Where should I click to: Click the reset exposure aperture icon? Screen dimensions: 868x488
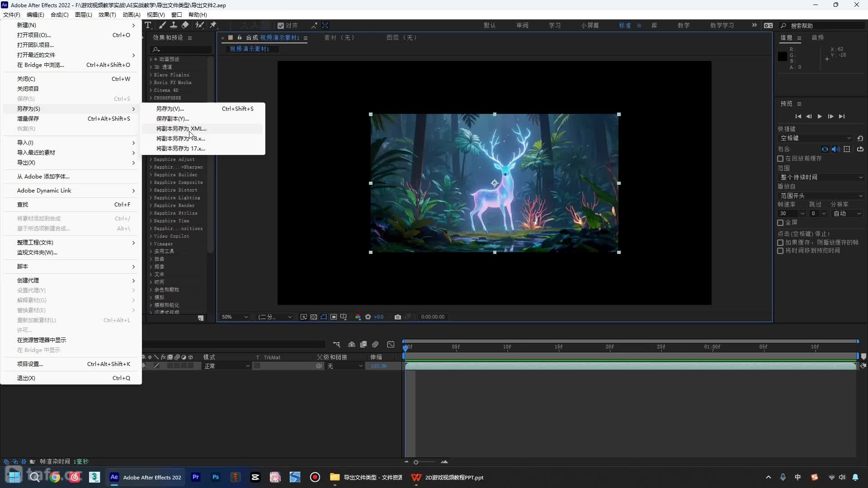point(368,317)
